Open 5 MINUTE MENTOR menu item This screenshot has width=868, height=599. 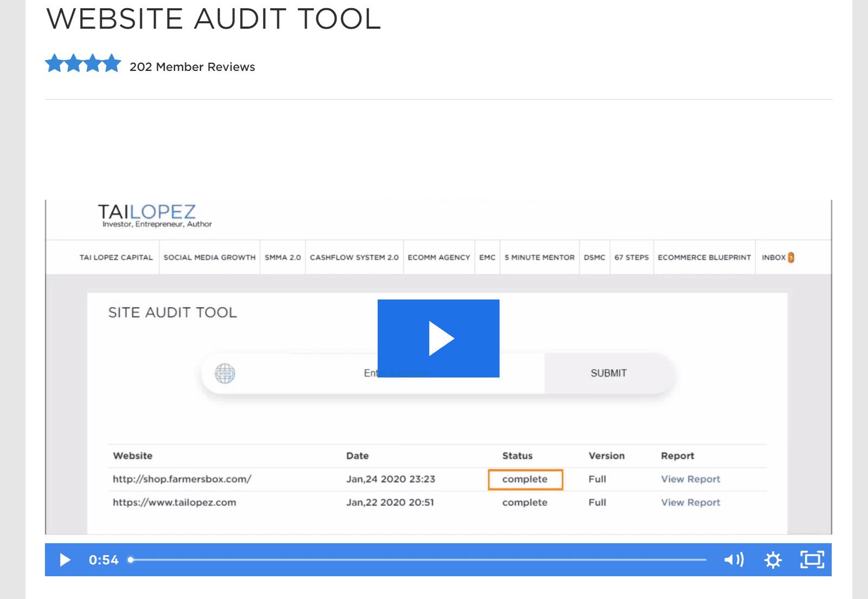540,257
